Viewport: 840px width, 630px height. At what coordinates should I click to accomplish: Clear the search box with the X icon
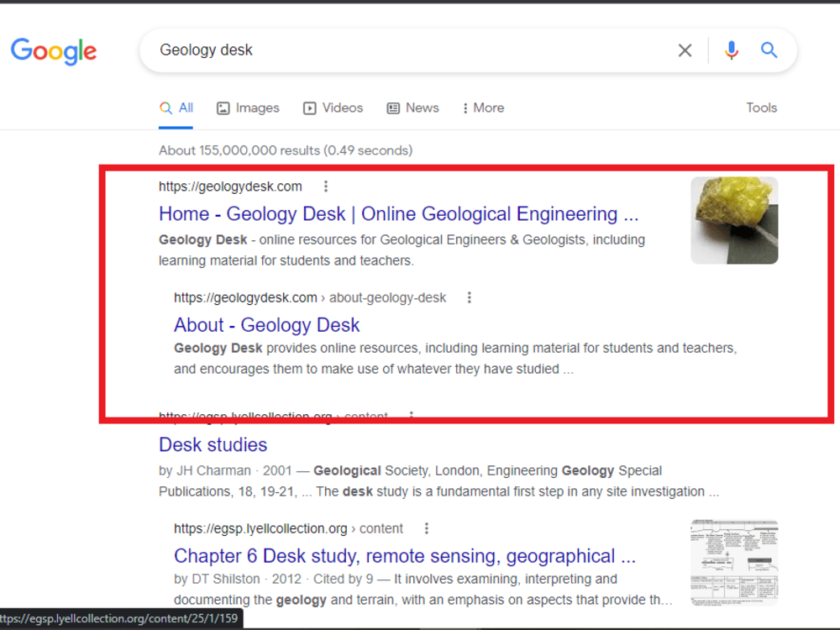pos(685,50)
